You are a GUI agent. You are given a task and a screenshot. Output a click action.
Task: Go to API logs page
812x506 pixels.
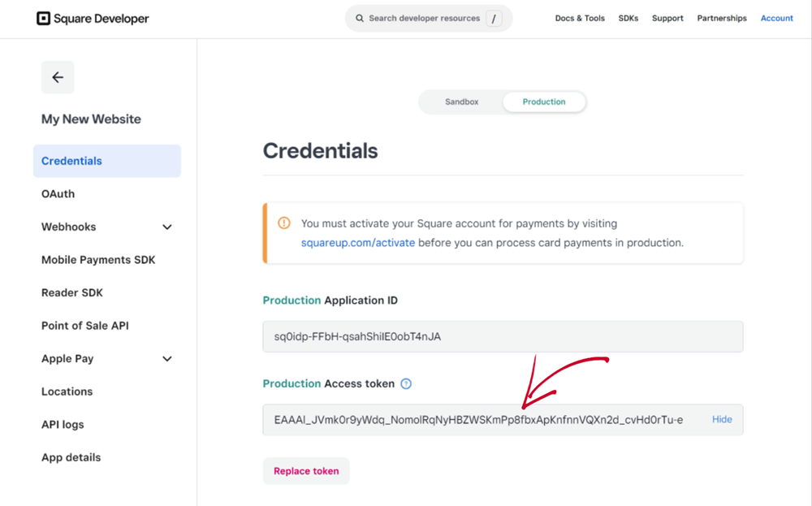click(63, 424)
